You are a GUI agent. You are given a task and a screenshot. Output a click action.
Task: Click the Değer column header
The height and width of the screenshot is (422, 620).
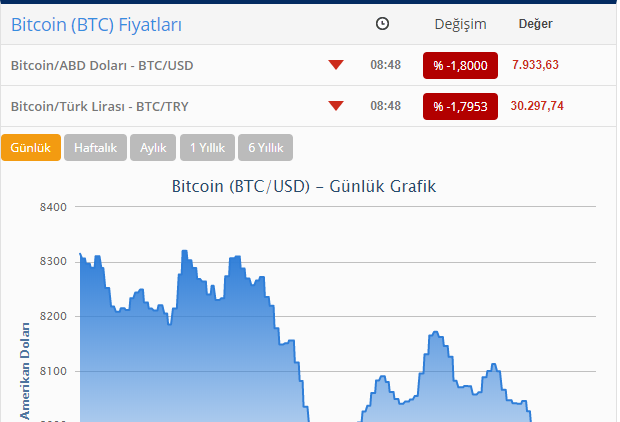pyautogui.click(x=535, y=24)
